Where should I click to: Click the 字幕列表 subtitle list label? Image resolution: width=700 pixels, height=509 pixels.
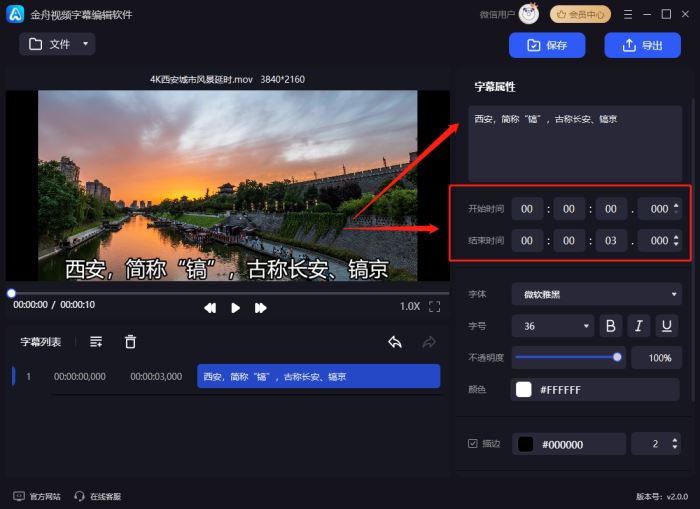41,342
